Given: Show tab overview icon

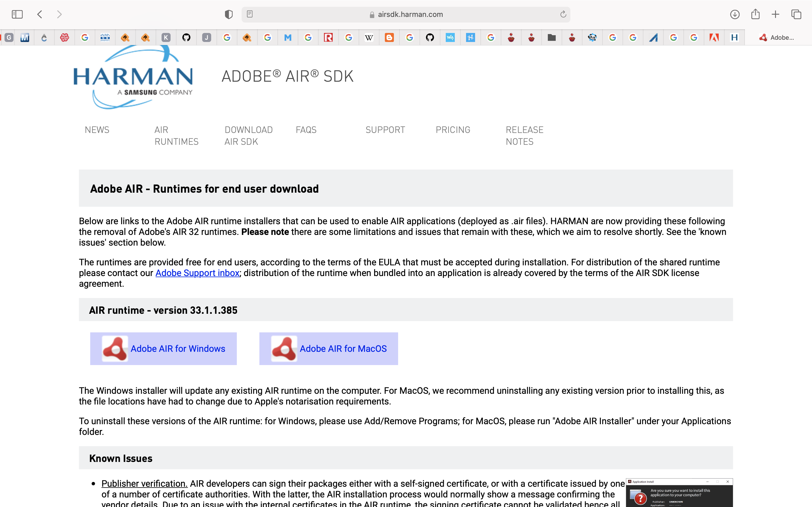Looking at the screenshot, I should coord(796,14).
